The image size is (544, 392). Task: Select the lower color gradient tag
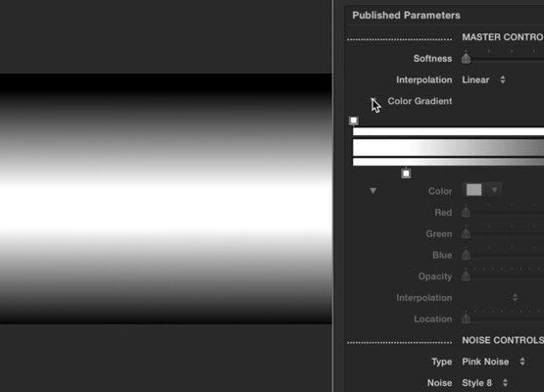pos(406,173)
